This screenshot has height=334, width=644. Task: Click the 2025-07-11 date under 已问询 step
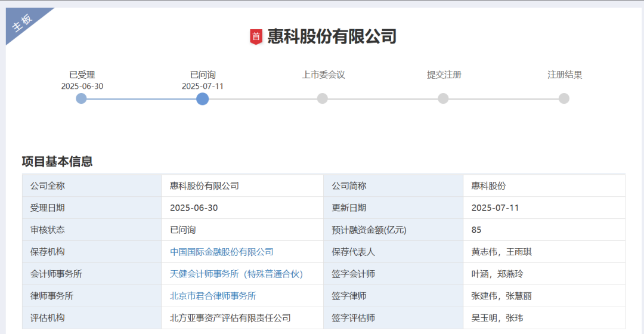[203, 86]
